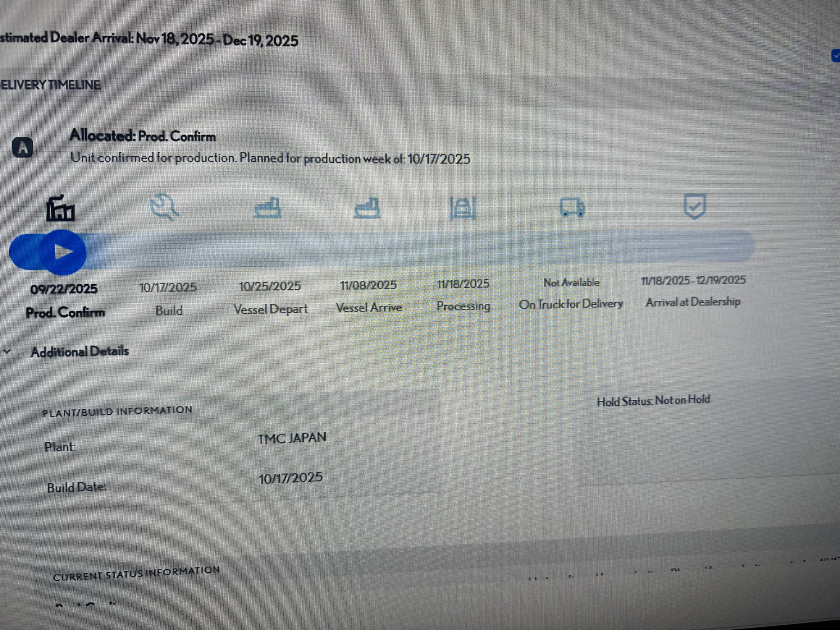Select the 10/17/2025 Build milestone
This screenshot has width=840, height=630.
[x=168, y=288]
